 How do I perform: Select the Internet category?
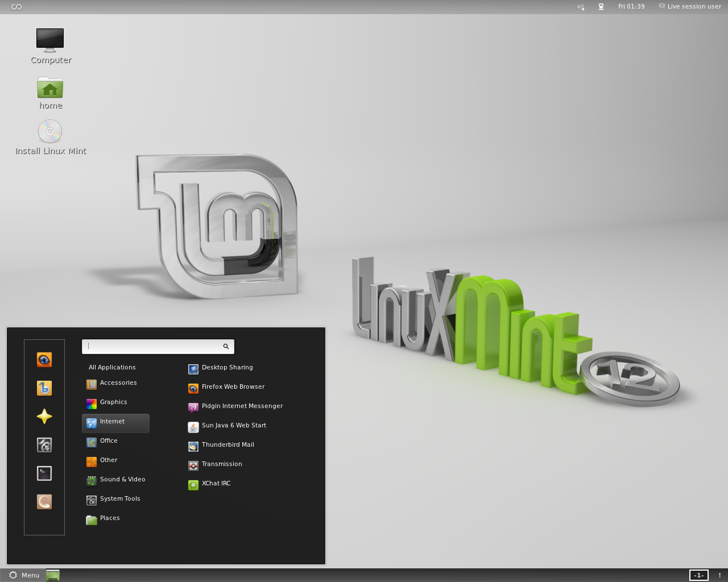tap(115, 423)
